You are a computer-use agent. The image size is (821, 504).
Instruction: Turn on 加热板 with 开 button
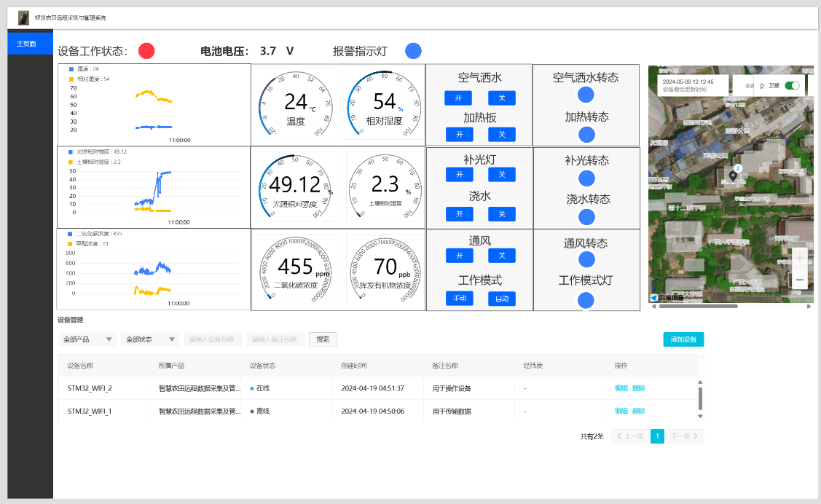coord(459,135)
